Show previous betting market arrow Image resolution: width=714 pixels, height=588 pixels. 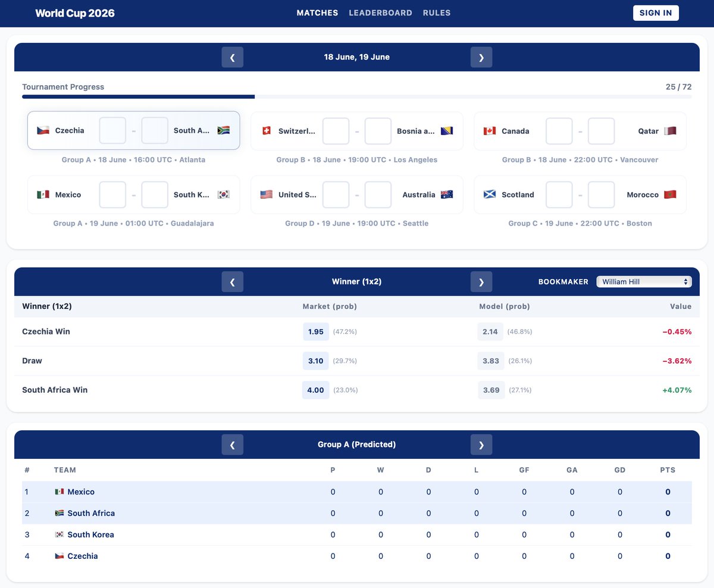(x=233, y=282)
